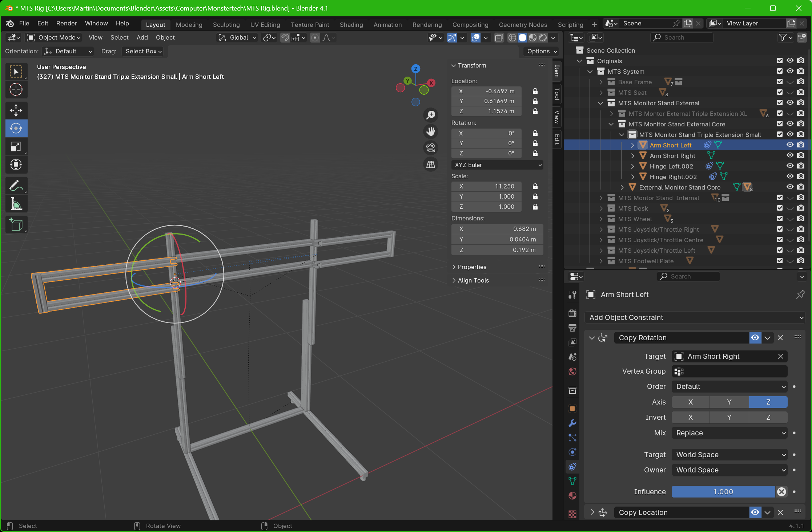Toggle Copy Rotation constraint enabled state
Image resolution: width=812 pixels, height=532 pixels.
755,337
